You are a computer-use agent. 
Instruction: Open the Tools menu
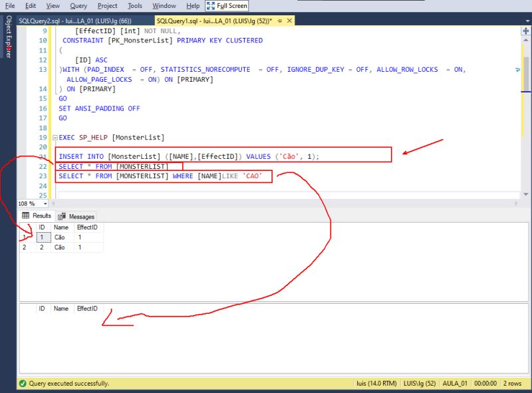click(x=134, y=5)
